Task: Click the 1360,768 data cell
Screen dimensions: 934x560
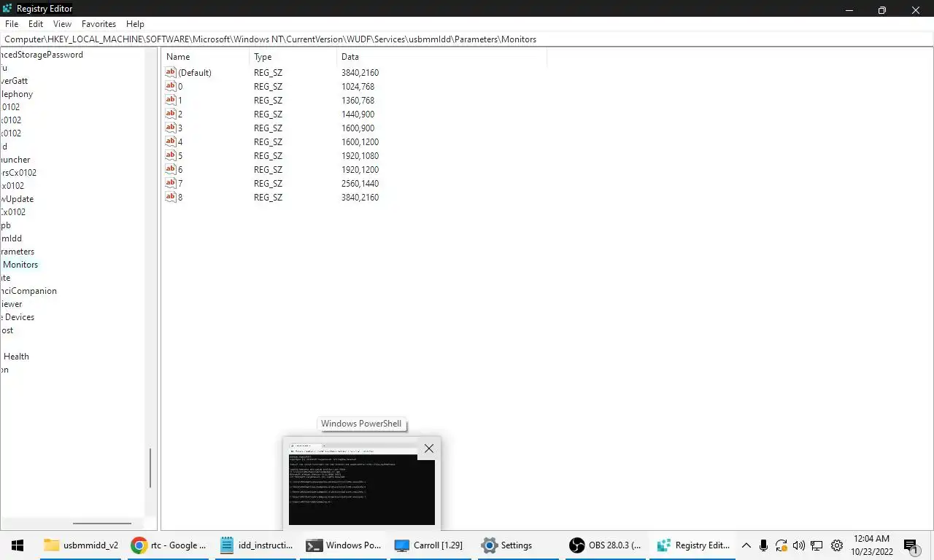Action: [x=358, y=100]
